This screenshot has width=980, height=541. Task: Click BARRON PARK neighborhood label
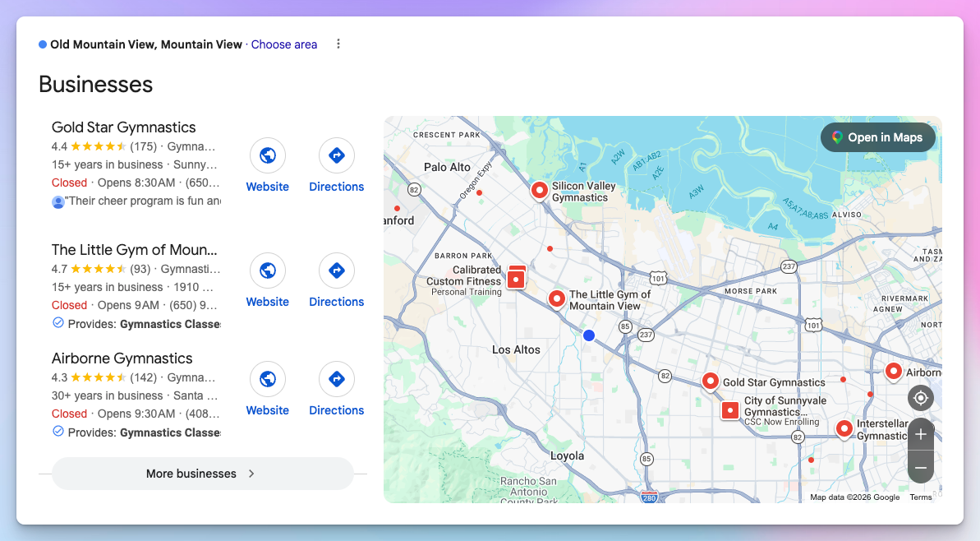[463, 256]
